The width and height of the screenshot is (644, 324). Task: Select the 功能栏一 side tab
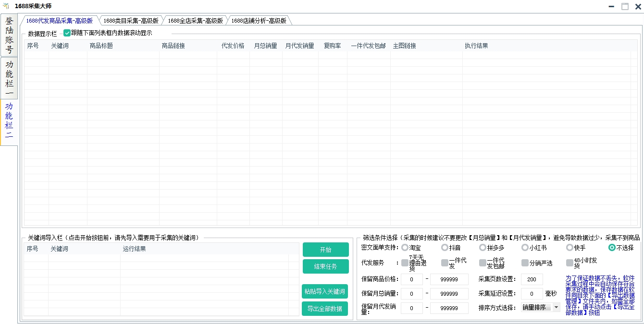tap(9, 78)
